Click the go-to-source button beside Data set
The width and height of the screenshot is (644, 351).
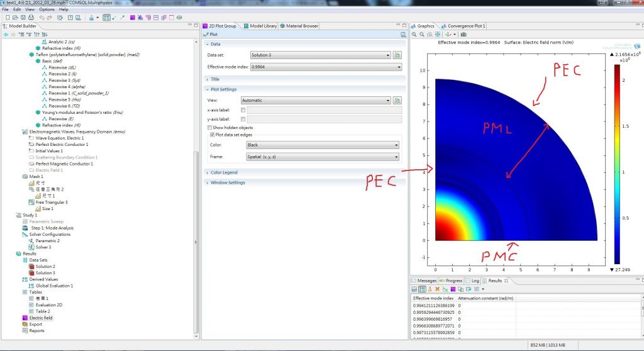pos(397,55)
